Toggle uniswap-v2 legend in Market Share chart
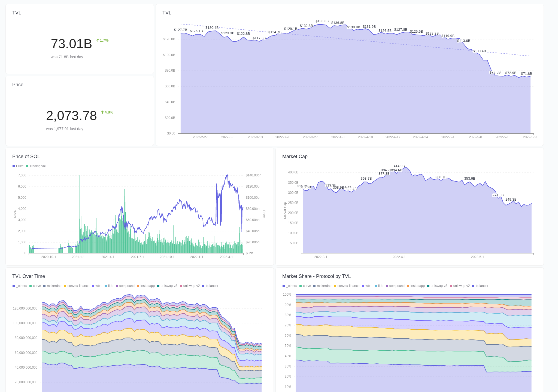The width and height of the screenshot is (558, 392). 460,286
